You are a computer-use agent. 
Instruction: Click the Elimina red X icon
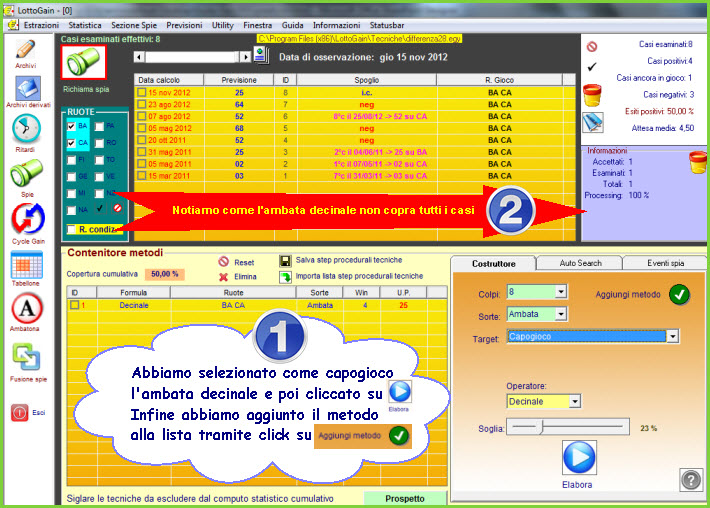(223, 277)
